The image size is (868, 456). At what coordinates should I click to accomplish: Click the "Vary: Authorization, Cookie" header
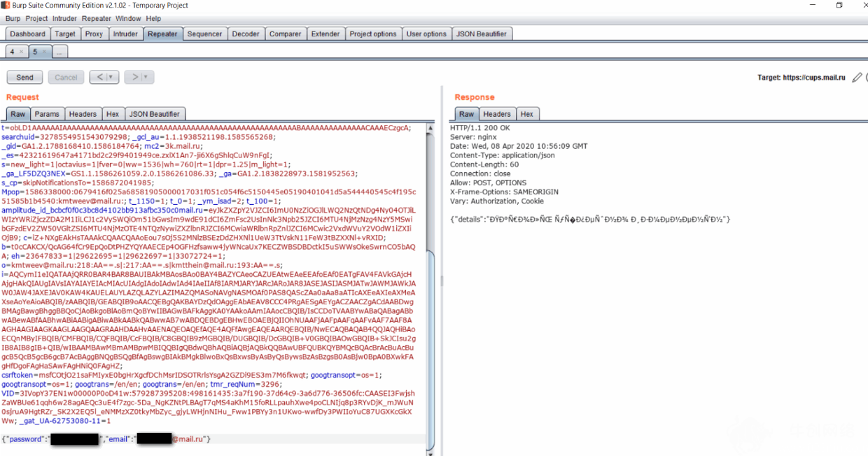click(x=497, y=201)
